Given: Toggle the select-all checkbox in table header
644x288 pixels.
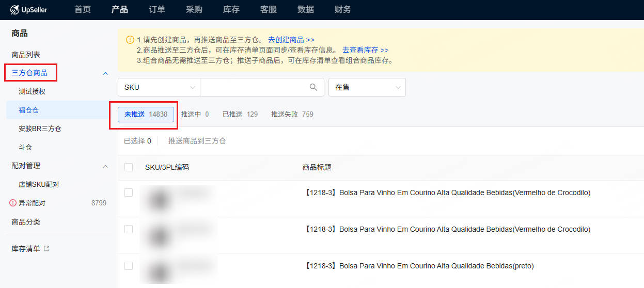Looking at the screenshot, I should click(x=129, y=167).
